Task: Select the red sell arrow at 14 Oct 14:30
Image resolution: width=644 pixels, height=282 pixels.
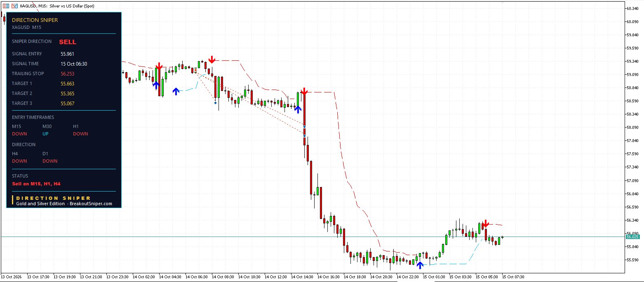Action: click(x=304, y=92)
